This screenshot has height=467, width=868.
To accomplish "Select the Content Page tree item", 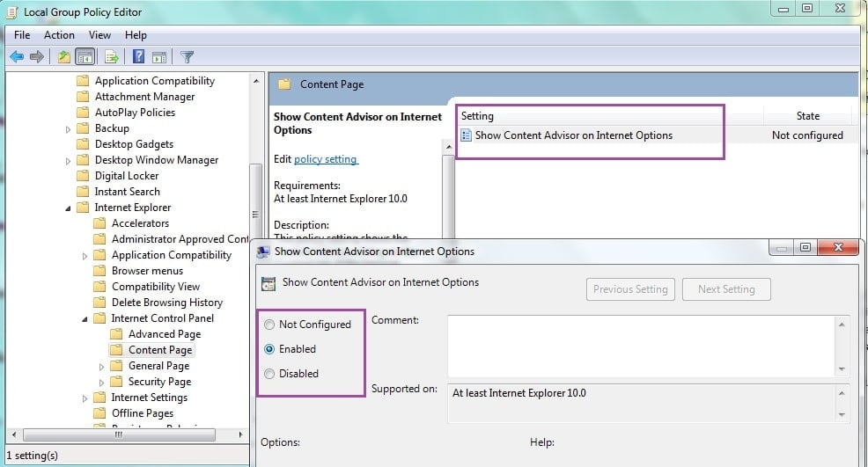I will point(160,350).
